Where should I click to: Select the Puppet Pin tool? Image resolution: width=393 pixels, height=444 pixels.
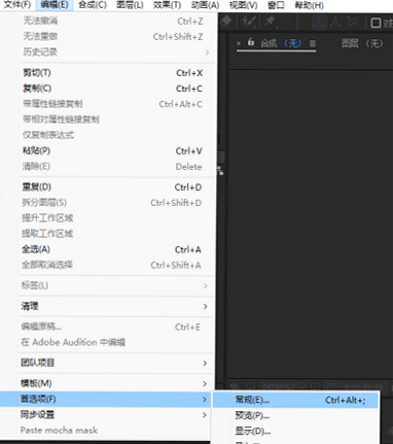click(x=270, y=22)
